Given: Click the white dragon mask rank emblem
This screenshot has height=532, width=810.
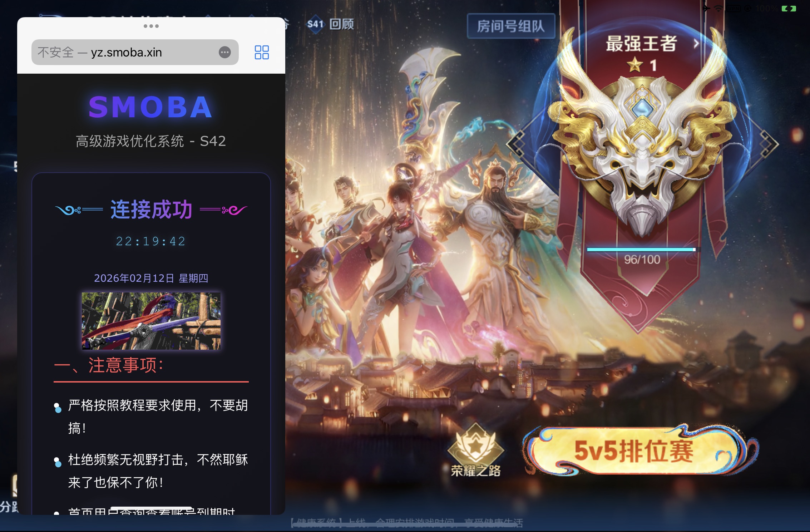Looking at the screenshot, I should [x=642, y=157].
